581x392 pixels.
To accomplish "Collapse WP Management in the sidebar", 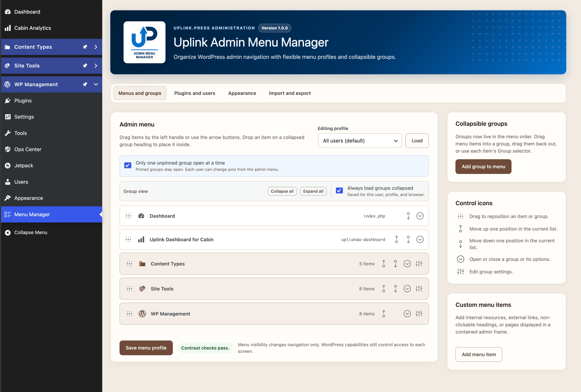I will [x=96, y=84].
